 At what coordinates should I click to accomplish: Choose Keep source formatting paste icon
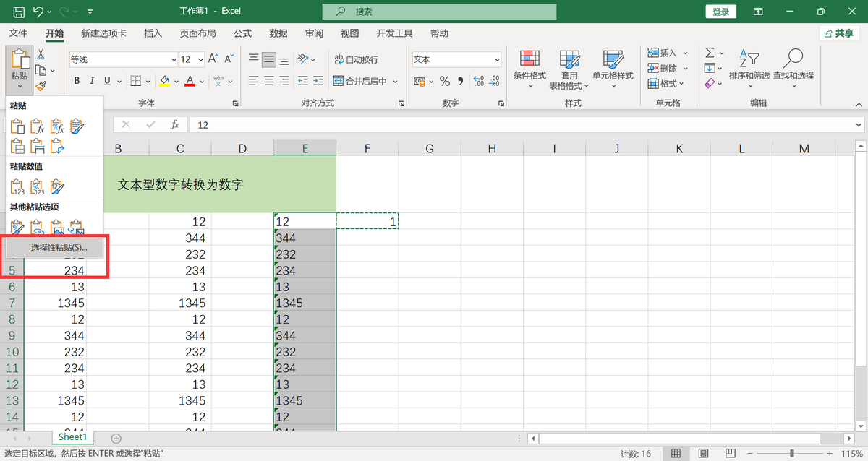pos(77,127)
